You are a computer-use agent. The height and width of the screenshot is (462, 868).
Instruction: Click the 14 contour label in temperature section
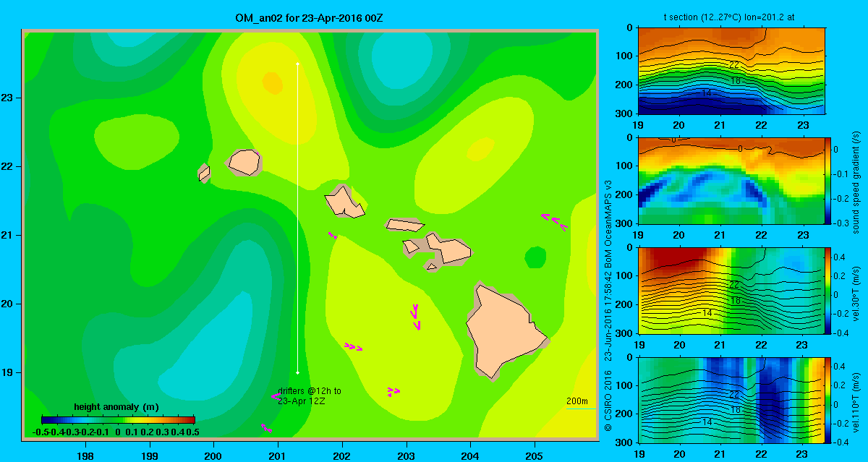(708, 93)
